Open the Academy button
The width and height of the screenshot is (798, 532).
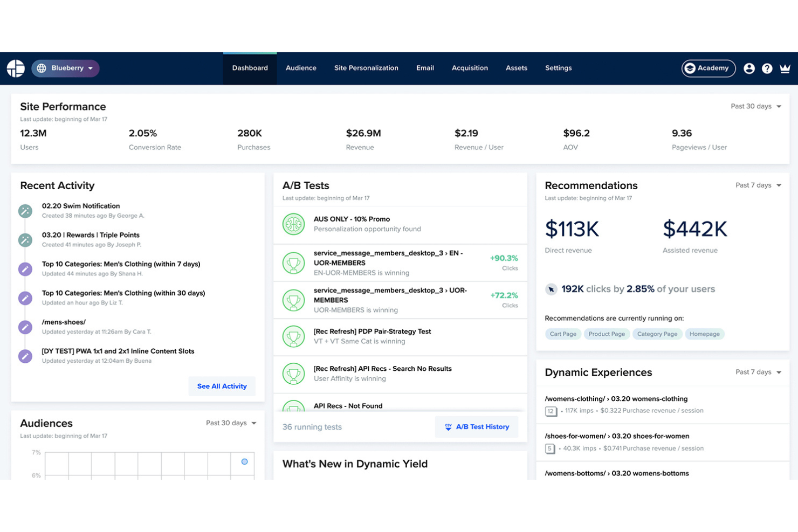[x=708, y=68]
